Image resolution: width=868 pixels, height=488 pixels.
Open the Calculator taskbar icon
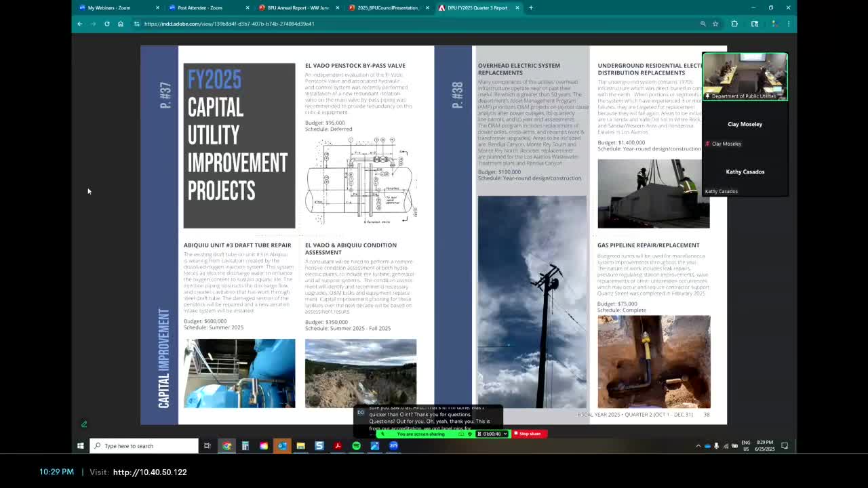[245, 446]
